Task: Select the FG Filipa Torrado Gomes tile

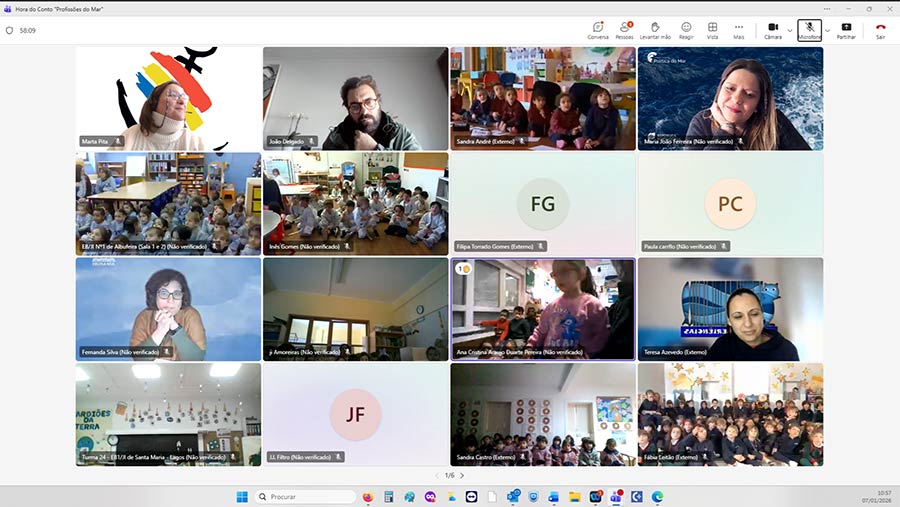Action: pyautogui.click(x=542, y=204)
